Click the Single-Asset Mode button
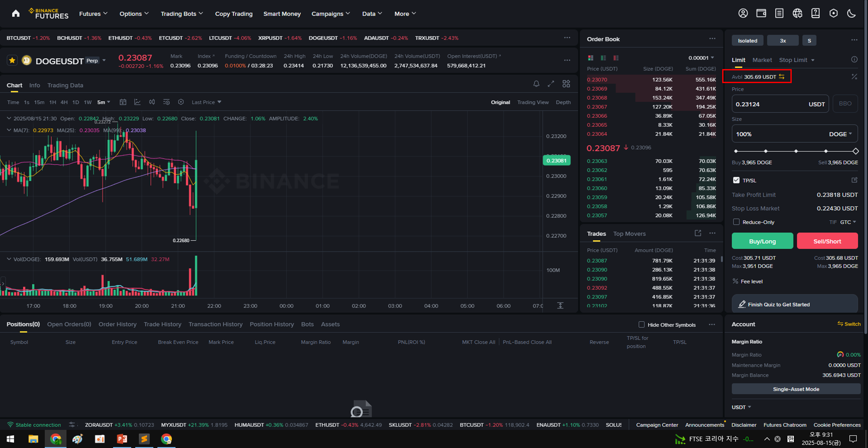 pos(796,389)
